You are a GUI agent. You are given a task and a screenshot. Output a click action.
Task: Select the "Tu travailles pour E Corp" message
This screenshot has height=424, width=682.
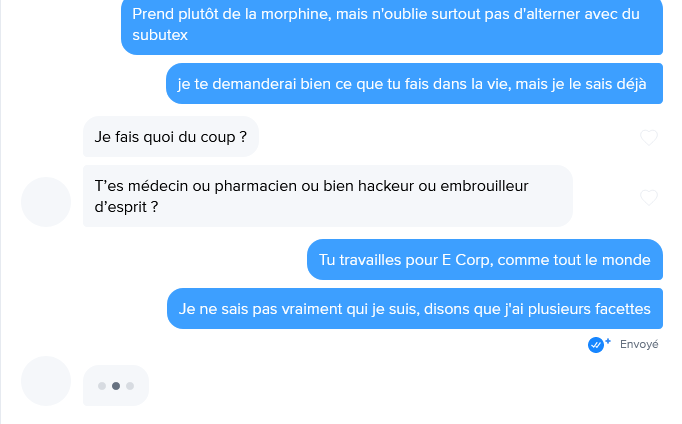(485, 260)
